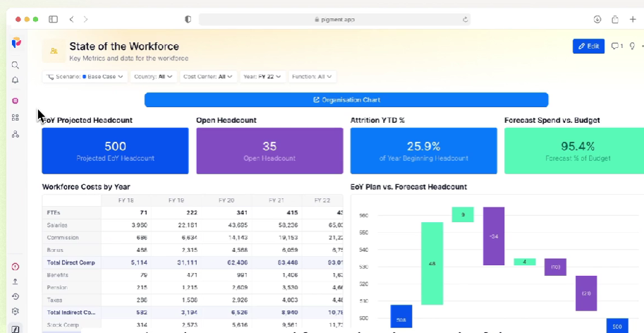Open the comments icon showing 1
Screen dimensions: 644x333
(x=617, y=47)
